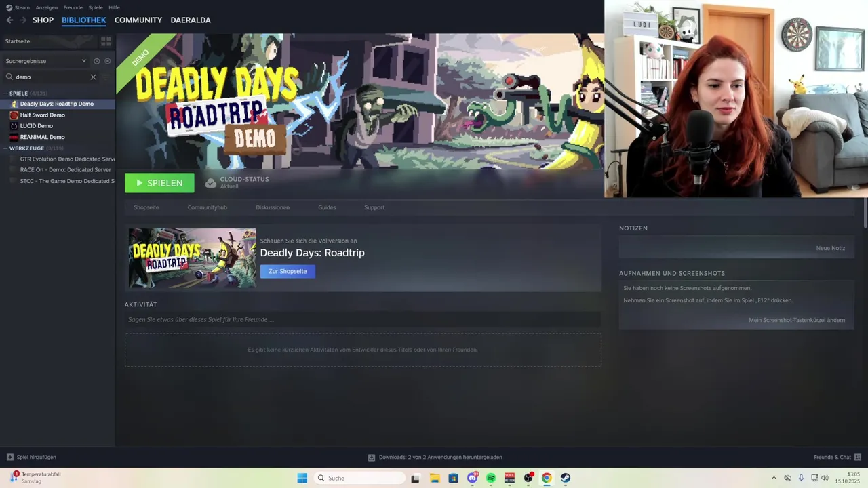Click the green SPIELEN button
868x488 pixels.
(159, 183)
